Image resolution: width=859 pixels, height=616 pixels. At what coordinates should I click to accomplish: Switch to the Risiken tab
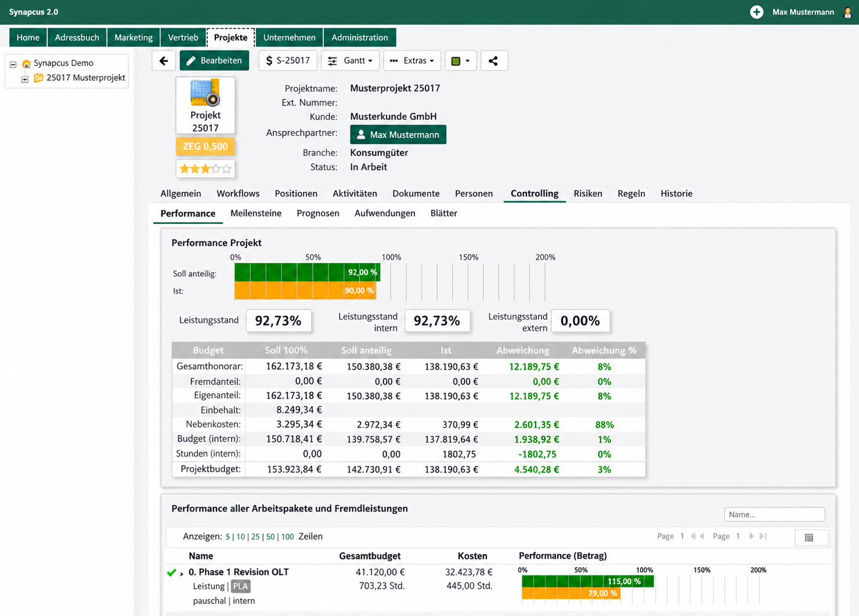coord(588,193)
